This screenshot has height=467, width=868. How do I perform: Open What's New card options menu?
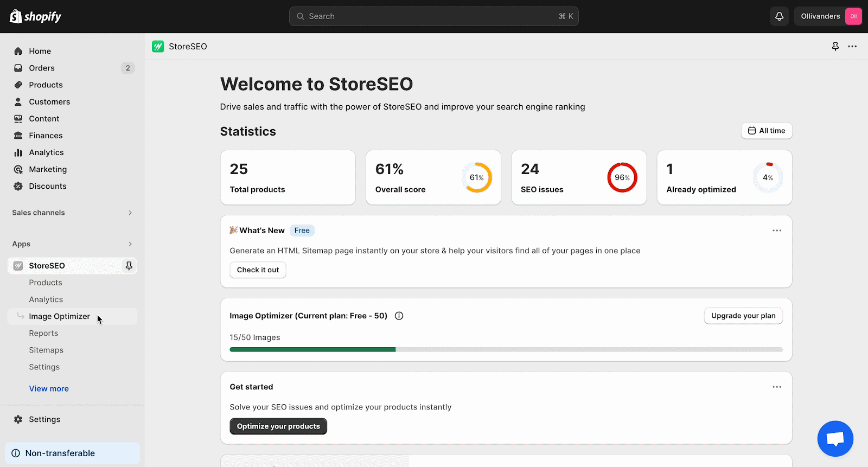pyautogui.click(x=777, y=231)
